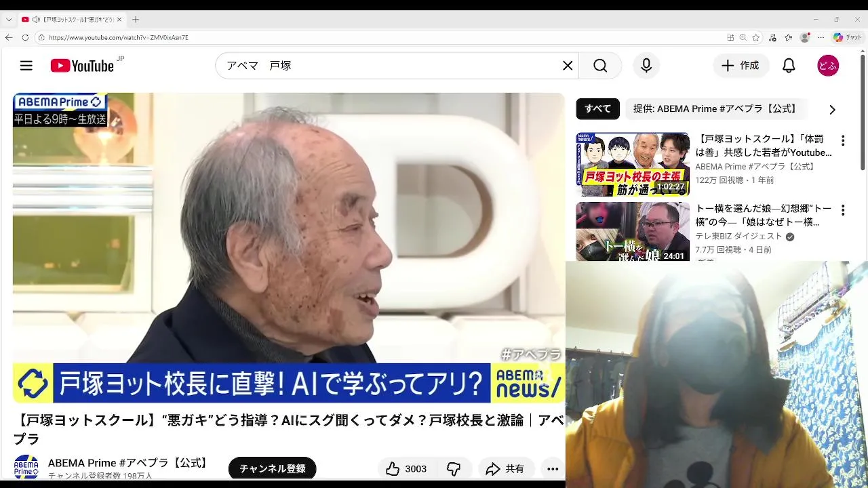Open the YouTube guide hamburger menu

tap(26, 66)
